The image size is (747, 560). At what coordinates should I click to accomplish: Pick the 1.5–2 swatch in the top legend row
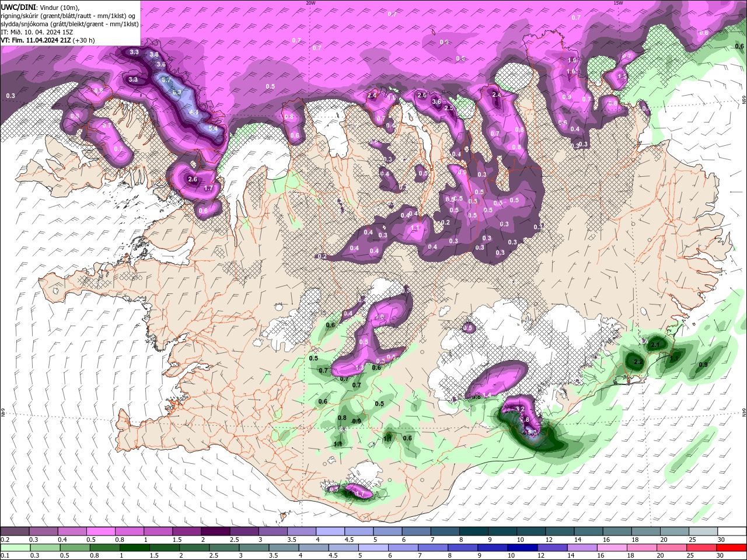tap(186, 531)
